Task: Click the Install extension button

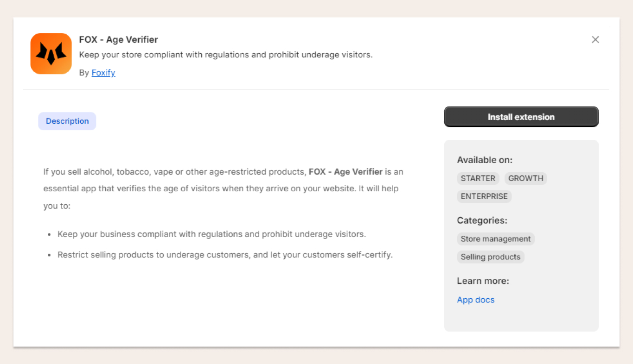Action: coord(521,117)
